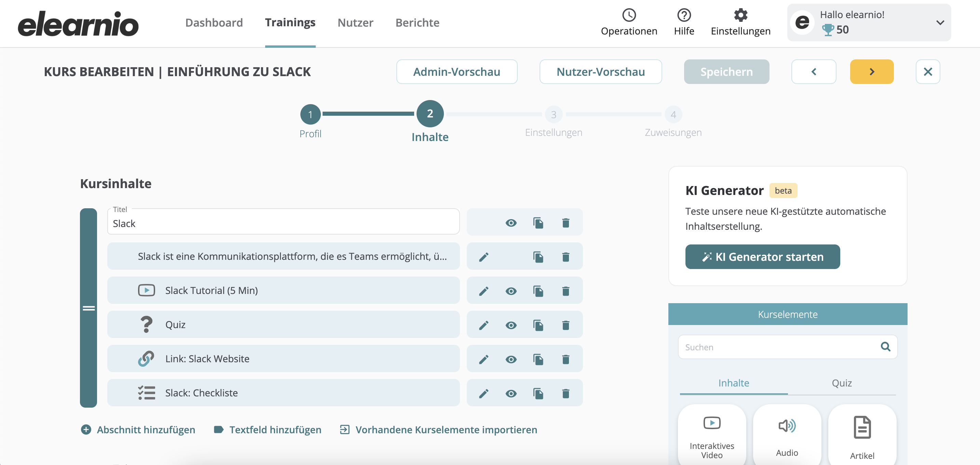980x465 pixels.
Task: Go to step 1 Profil
Action: click(310, 114)
